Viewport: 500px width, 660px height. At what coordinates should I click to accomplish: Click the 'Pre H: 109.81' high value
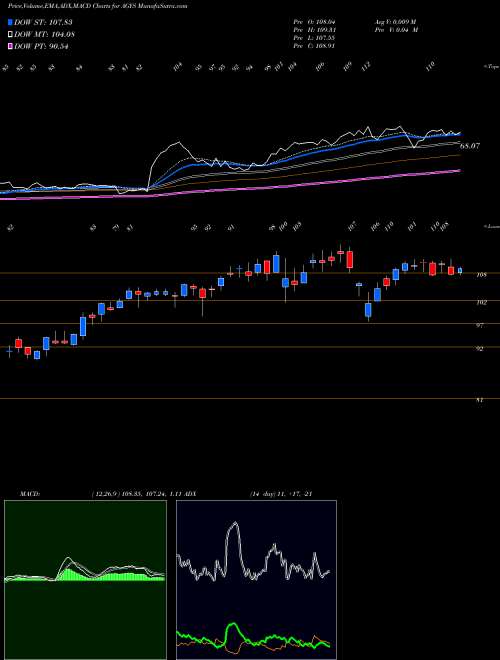tap(314, 30)
